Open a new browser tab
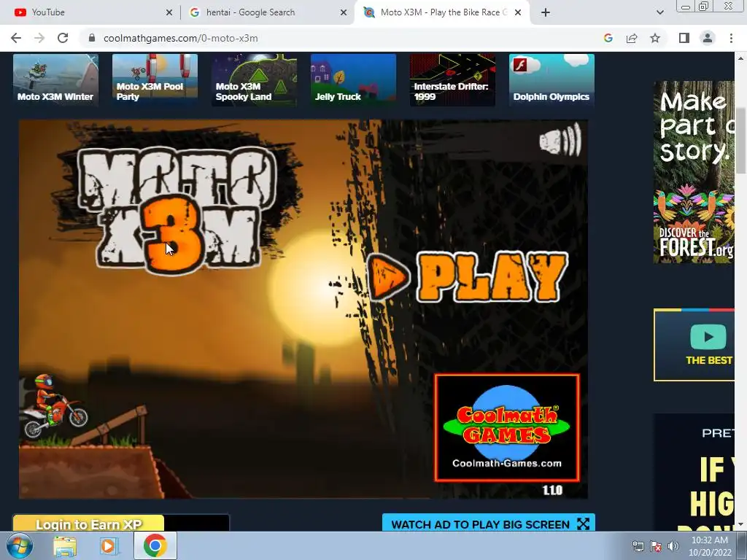The image size is (747, 560). pos(546,12)
